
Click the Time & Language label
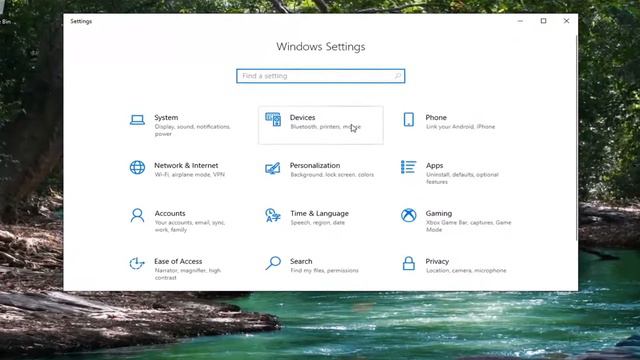pyautogui.click(x=320, y=213)
